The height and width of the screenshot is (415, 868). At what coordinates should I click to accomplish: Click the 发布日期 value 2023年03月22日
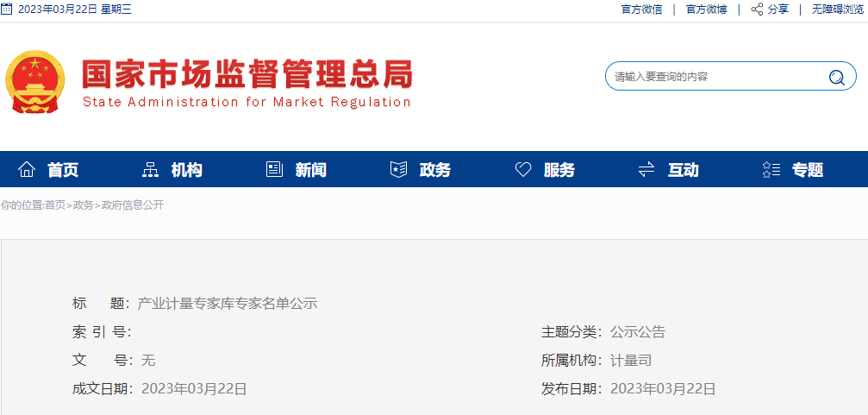click(663, 389)
